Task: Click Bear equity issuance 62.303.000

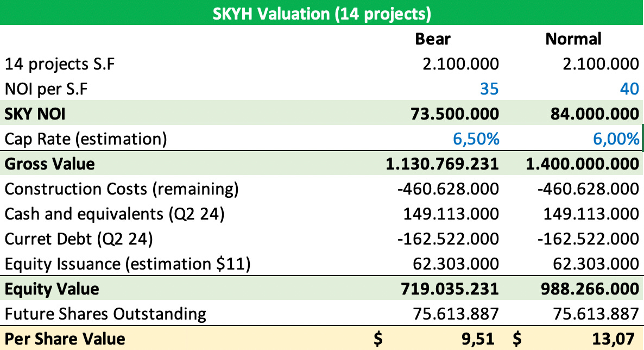Action: click(456, 264)
